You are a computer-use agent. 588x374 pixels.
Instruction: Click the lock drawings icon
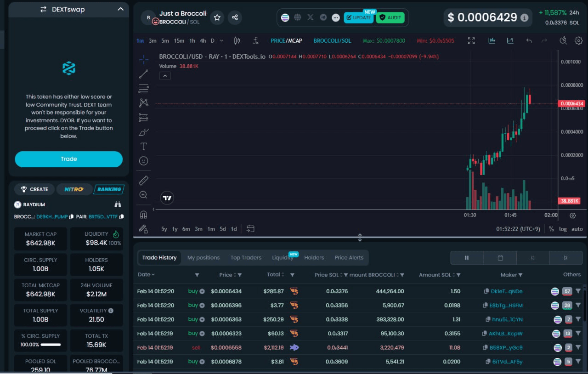point(143,229)
